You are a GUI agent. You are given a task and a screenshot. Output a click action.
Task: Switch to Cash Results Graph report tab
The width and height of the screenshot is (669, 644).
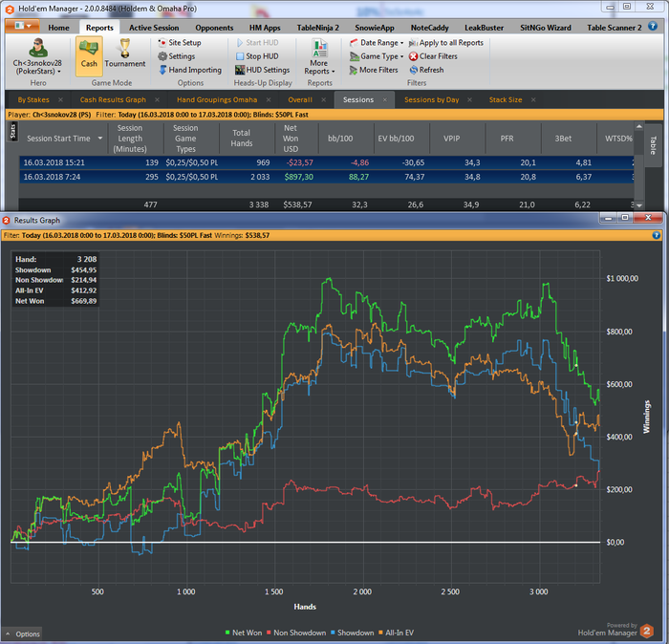pyautogui.click(x=113, y=99)
